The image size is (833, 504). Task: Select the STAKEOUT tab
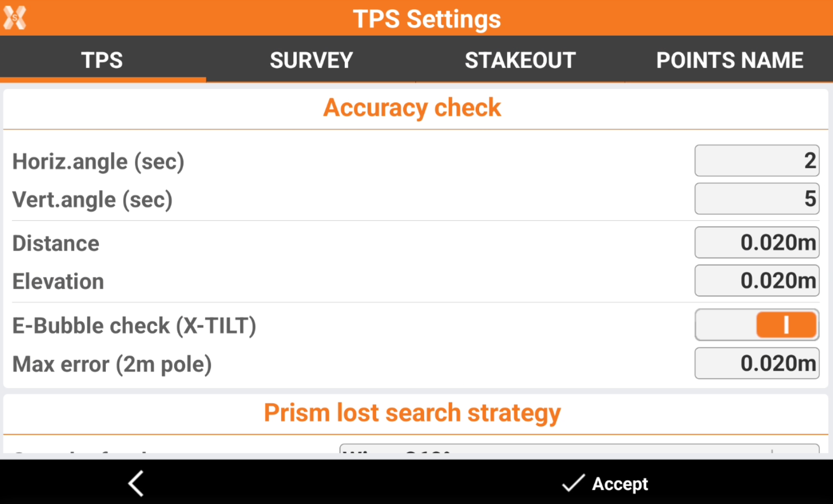520,60
